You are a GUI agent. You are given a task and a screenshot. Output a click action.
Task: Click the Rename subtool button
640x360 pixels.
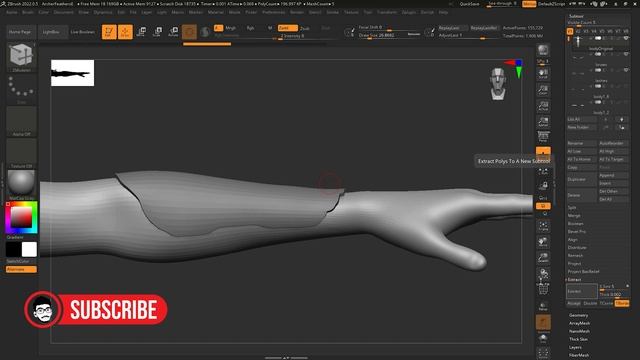point(582,143)
